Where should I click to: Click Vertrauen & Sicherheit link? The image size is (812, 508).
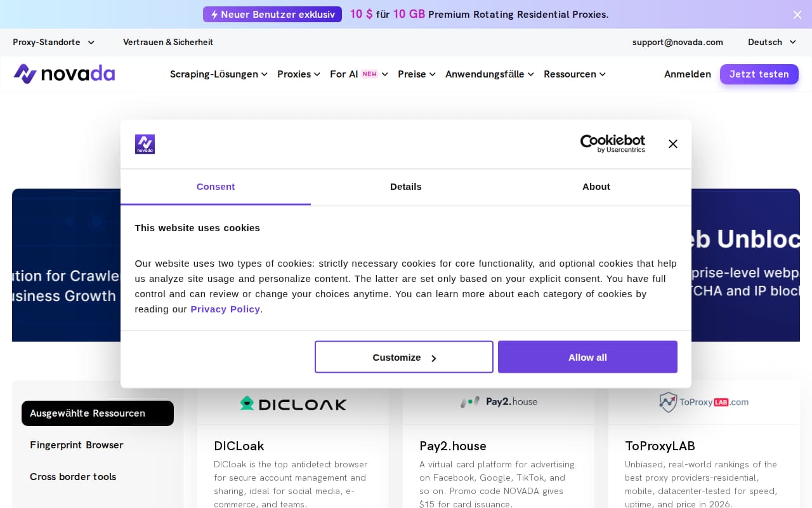point(168,42)
